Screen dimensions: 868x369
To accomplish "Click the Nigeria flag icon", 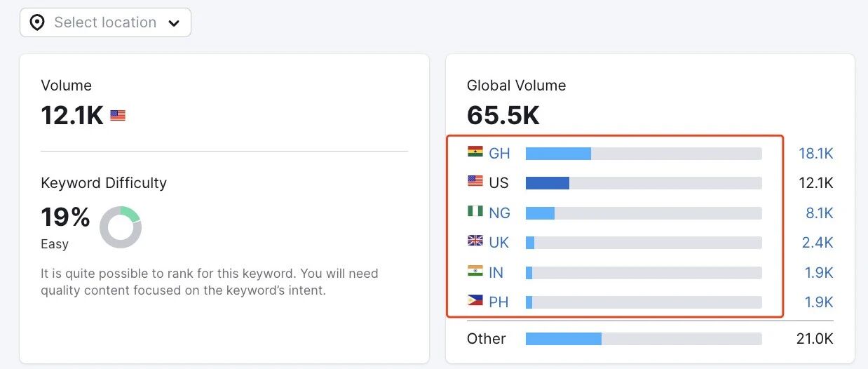I will [475, 211].
